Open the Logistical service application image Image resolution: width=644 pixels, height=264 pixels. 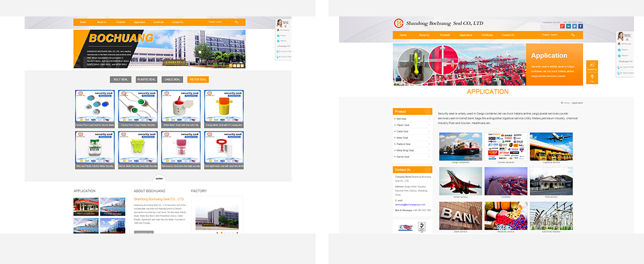point(551,146)
